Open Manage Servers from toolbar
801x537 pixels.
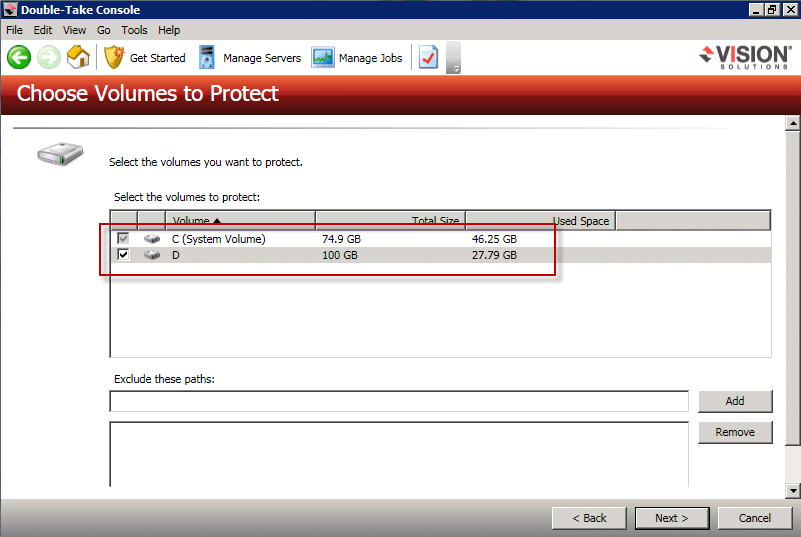[249, 58]
